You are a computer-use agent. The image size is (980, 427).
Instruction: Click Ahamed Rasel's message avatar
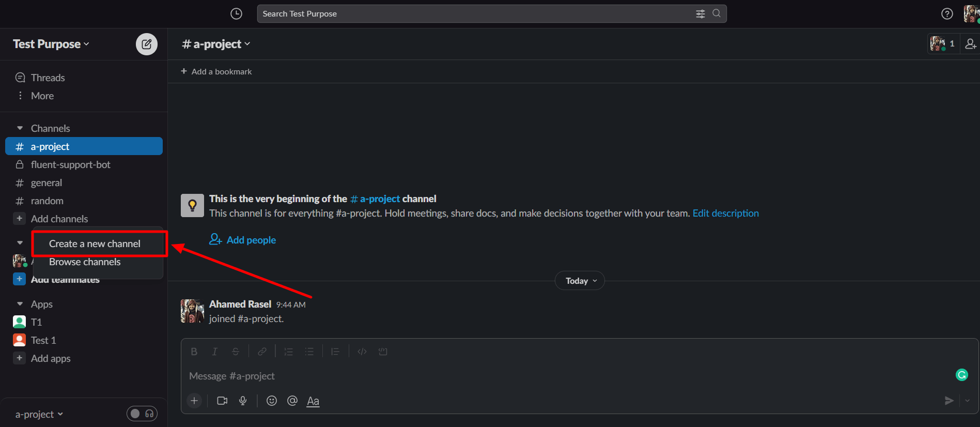(x=192, y=311)
